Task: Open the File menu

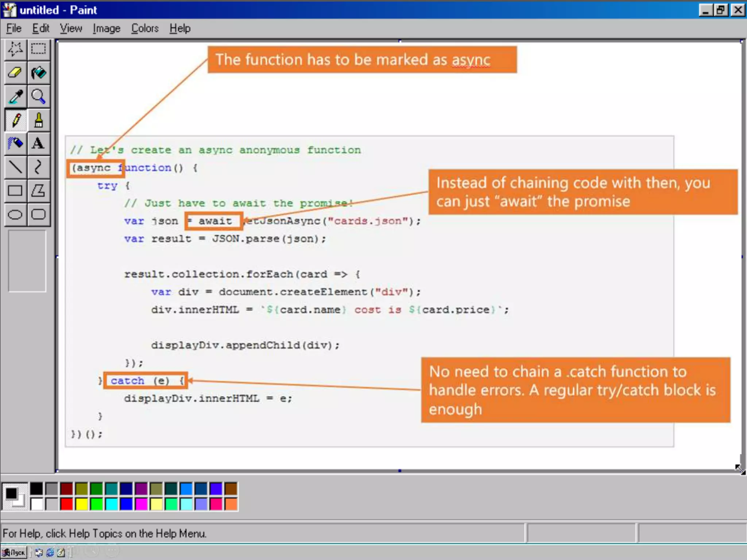Action: (14, 28)
